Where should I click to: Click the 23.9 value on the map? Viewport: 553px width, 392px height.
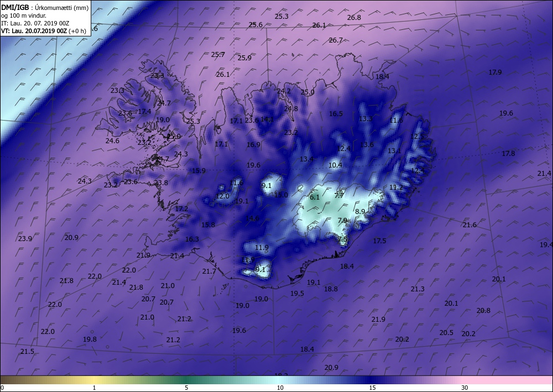pos(25,238)
